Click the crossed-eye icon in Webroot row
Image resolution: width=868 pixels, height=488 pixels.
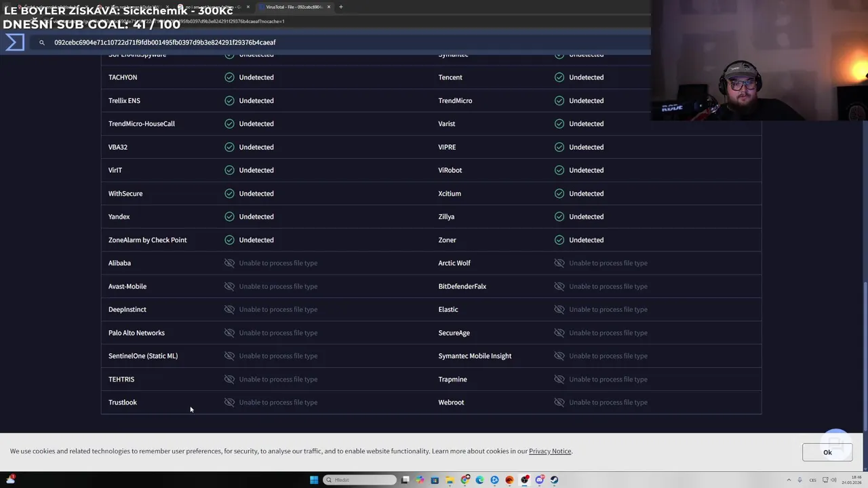(559, 403)
